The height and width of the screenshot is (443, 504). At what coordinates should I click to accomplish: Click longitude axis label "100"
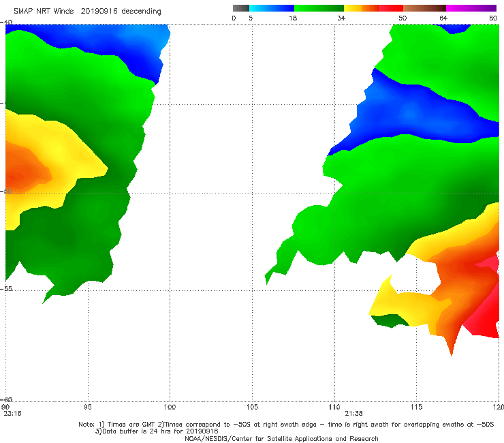click(x=170, y=407)
